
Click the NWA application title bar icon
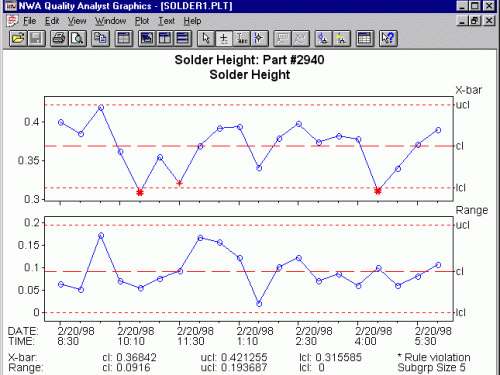point(10,6)
